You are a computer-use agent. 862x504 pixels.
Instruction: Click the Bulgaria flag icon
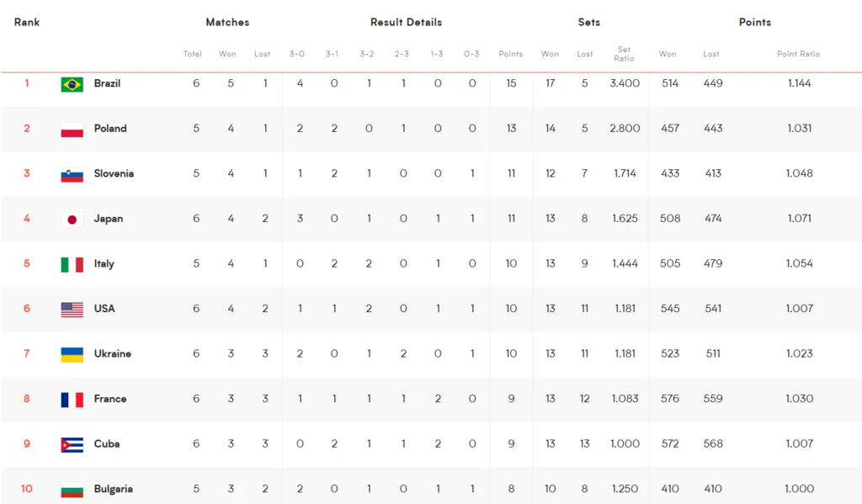click(x=72, y=490)
